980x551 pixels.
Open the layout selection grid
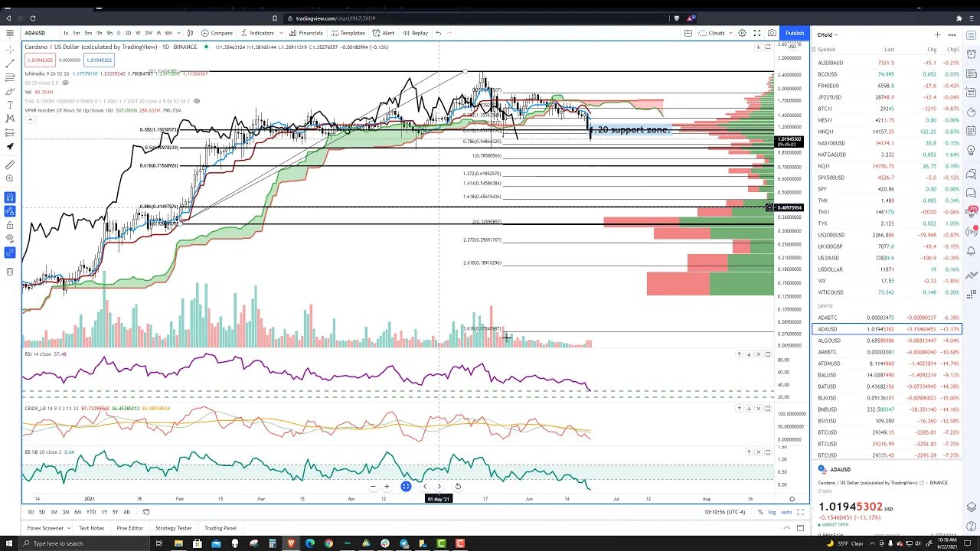point(688,33)
